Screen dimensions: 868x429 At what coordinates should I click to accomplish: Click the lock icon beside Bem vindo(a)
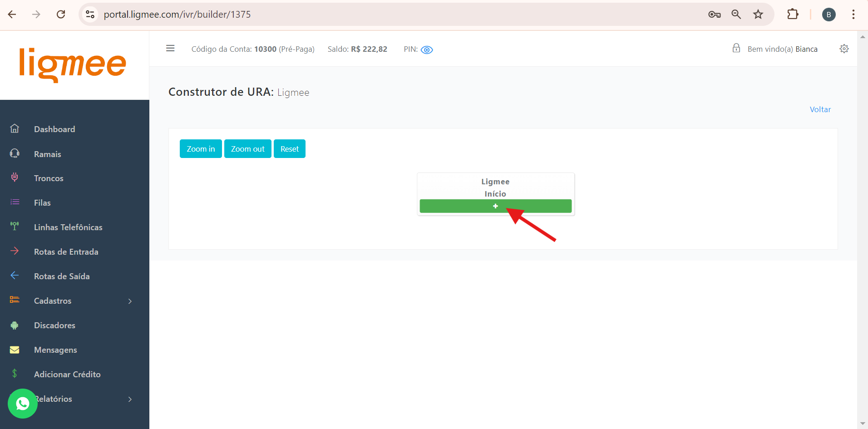click(736, 49)
